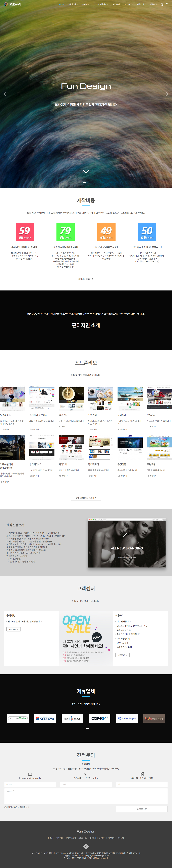Click the cocon 웹결 partner logo
The width and height of the screenshot is (172, 868).
154,718
